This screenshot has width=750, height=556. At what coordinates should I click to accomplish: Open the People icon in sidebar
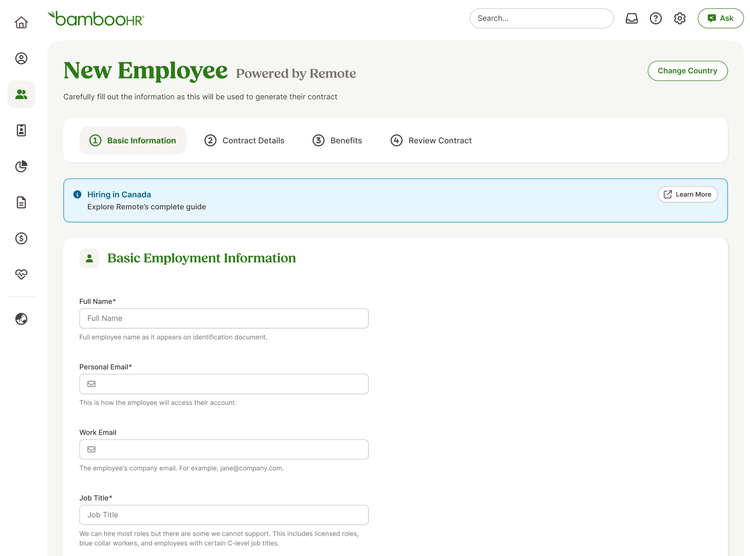(21, 94)
